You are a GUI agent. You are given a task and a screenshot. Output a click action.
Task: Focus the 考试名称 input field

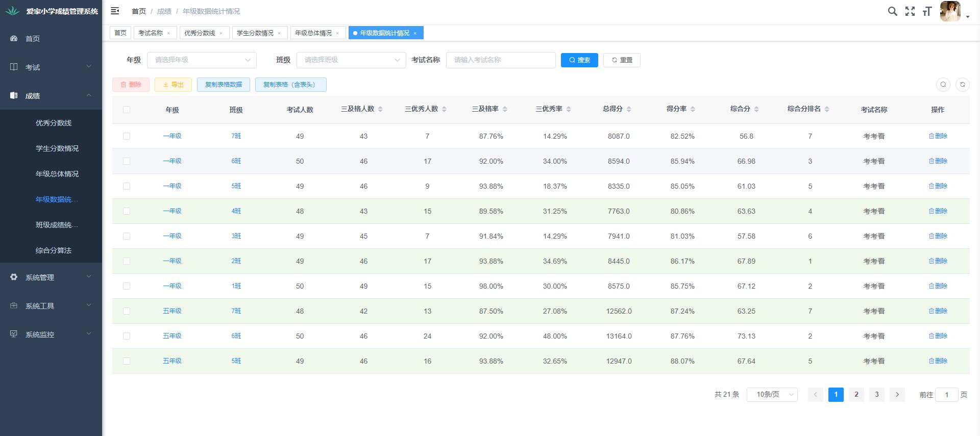pyautogui.click(x=500, y=60)
